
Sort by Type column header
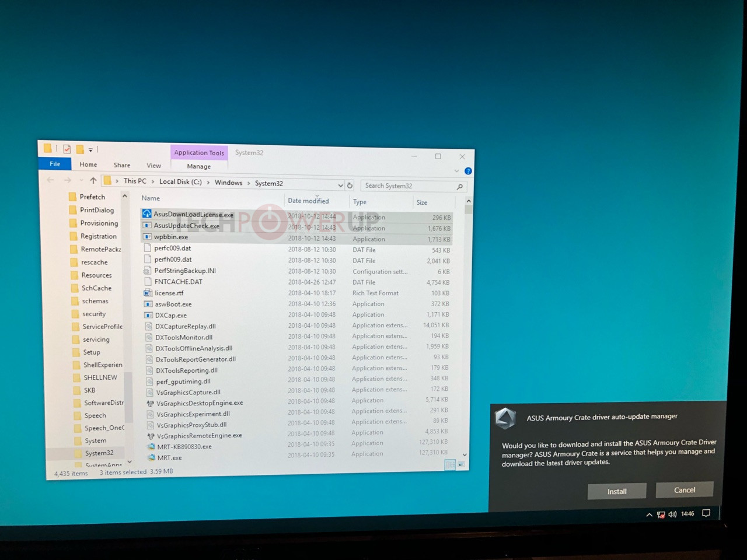360,202
